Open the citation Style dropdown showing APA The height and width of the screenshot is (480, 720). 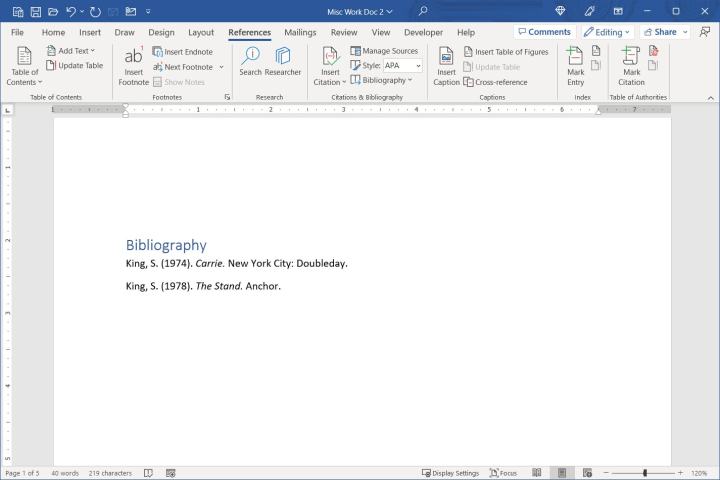click(402, 66)
